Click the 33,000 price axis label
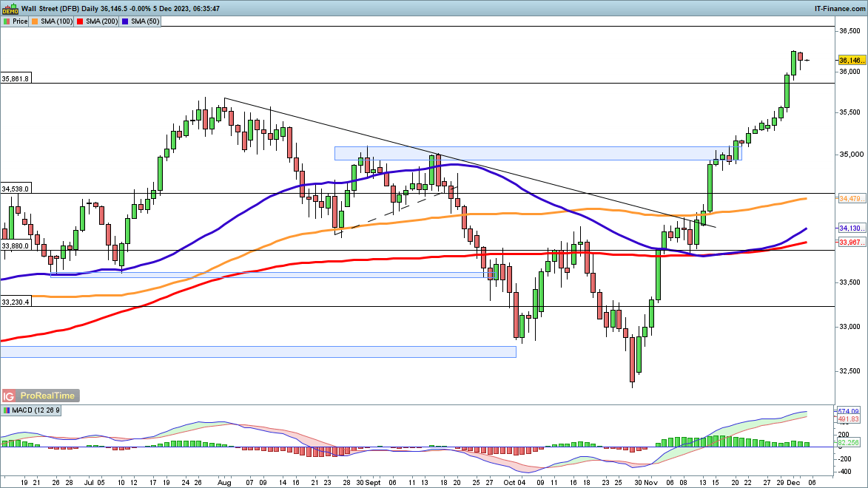Screen dimensions: 868x488 [x=850, y=327]
